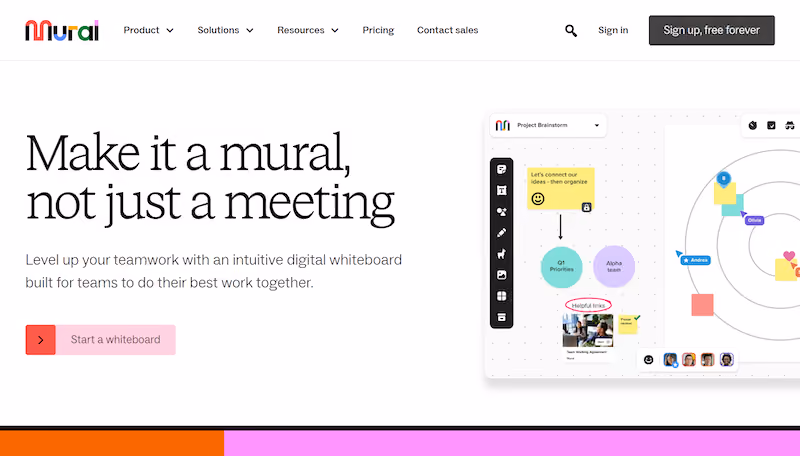Click the Sign in link
Image resolution: width=800 pixels, height=456 pixels.
point(613,30)
